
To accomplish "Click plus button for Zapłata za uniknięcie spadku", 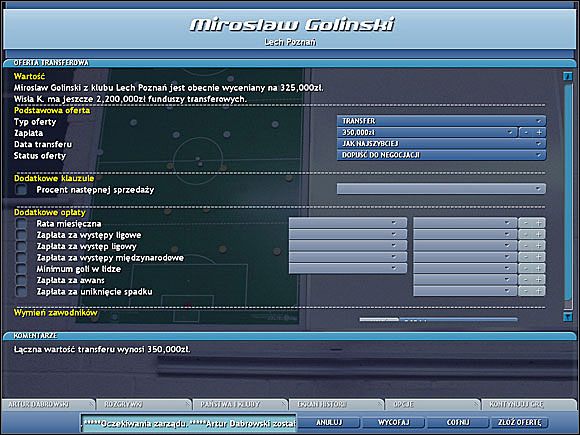I will [x=539, y=291].
